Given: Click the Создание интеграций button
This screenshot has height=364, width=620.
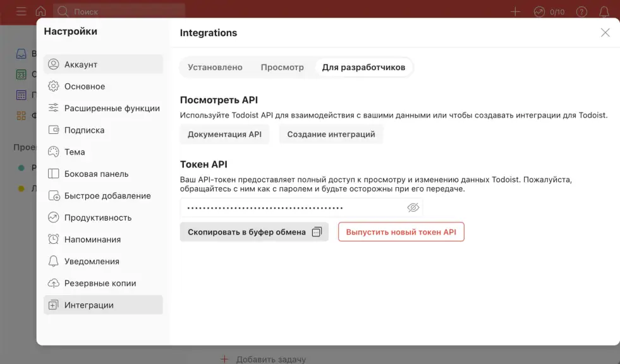Looking at the screenshot, I should point(331,134).
